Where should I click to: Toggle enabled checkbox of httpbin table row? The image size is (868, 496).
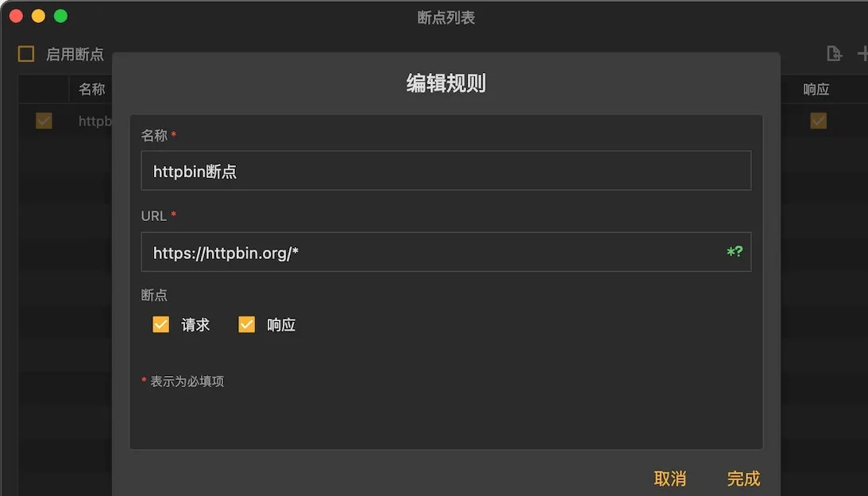(x=44, y=121)
